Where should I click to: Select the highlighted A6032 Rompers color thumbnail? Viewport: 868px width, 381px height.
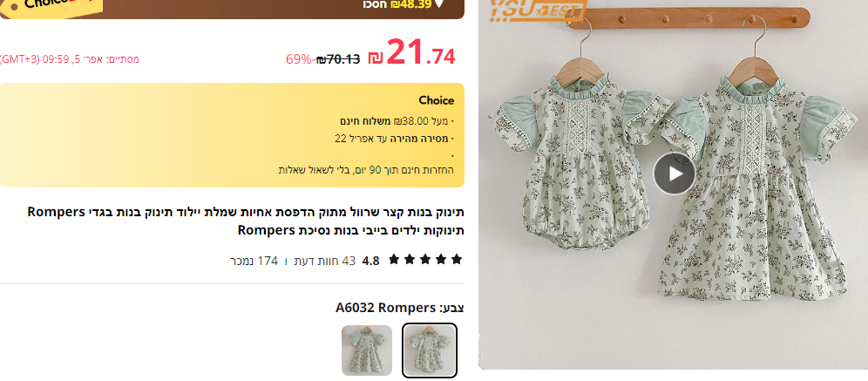pos(430,350)
